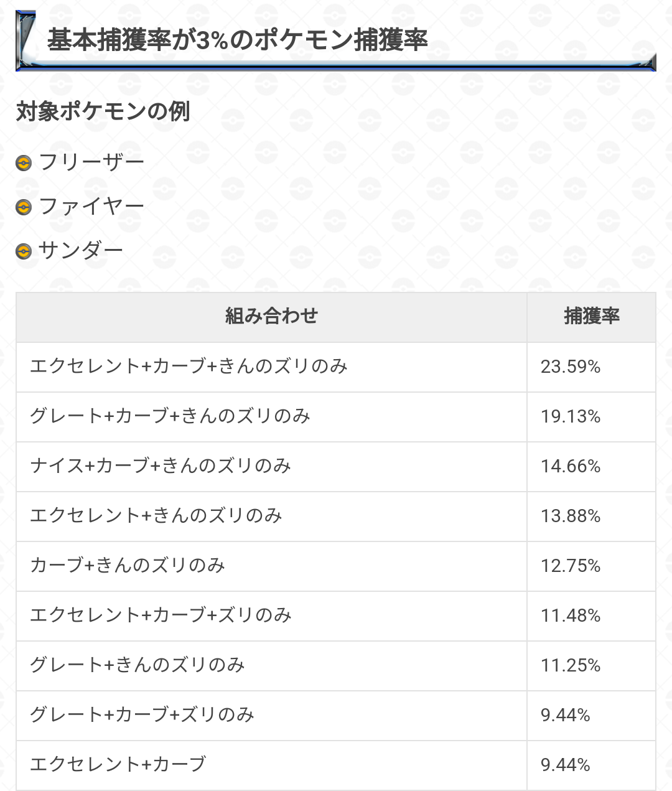Open the フリーザー list entry
672x791 pixels.
[x=91, y=162]
